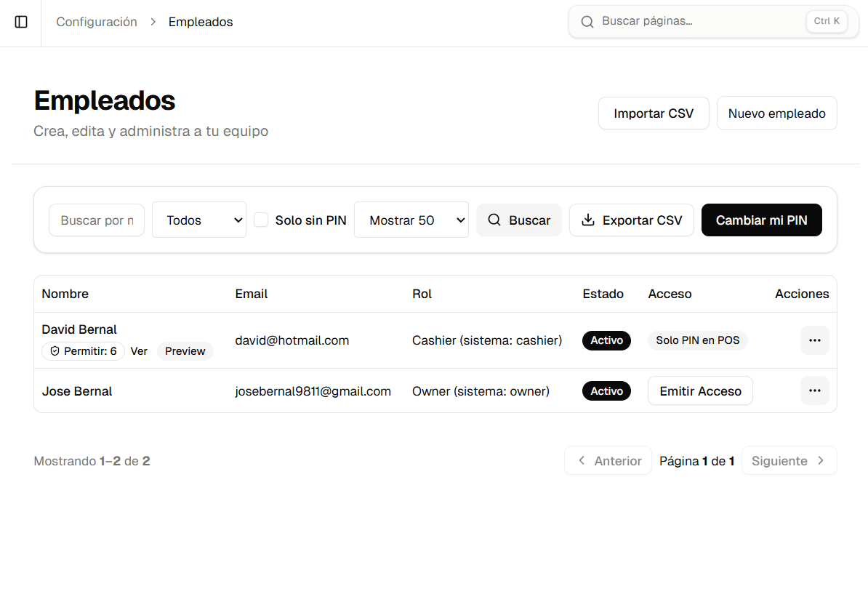Viewport: 868px width, 605px height.
Task: Open the Ver link for David Bernal
Action: pos(139,350)
